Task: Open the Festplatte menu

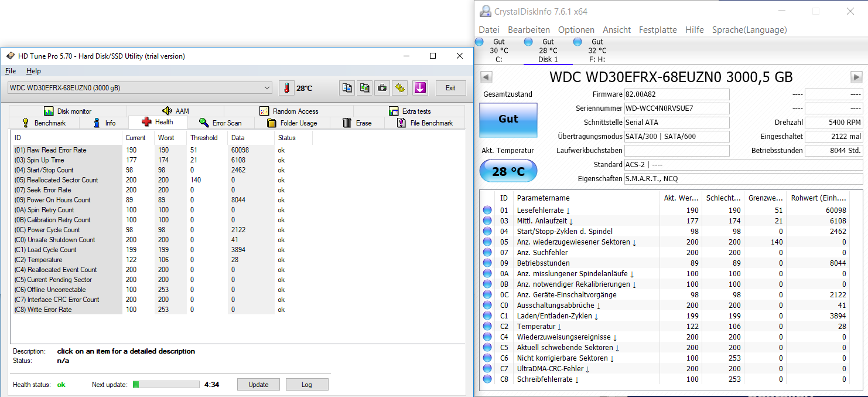Action: pos(658,30)
